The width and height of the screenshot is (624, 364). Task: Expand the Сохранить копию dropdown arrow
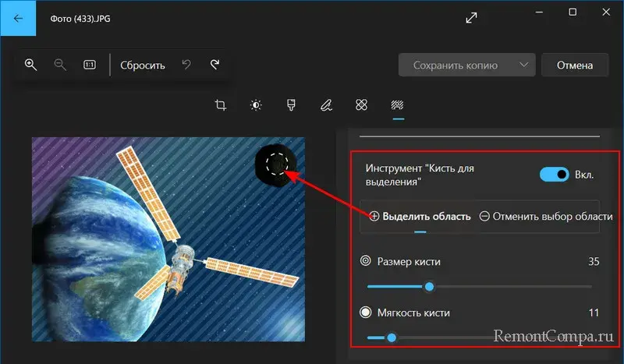[523, 65]
